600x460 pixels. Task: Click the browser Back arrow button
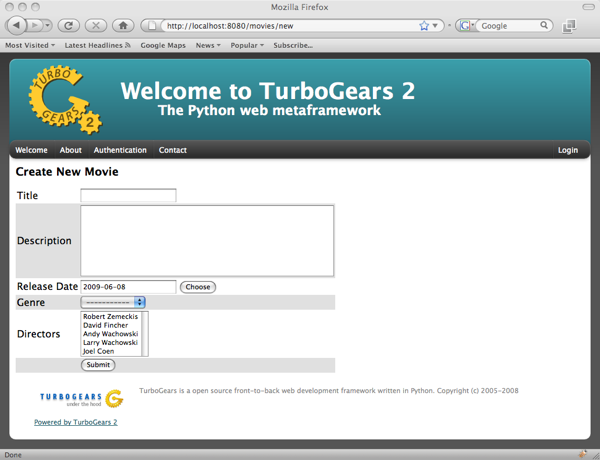click(x=16, y=26)
